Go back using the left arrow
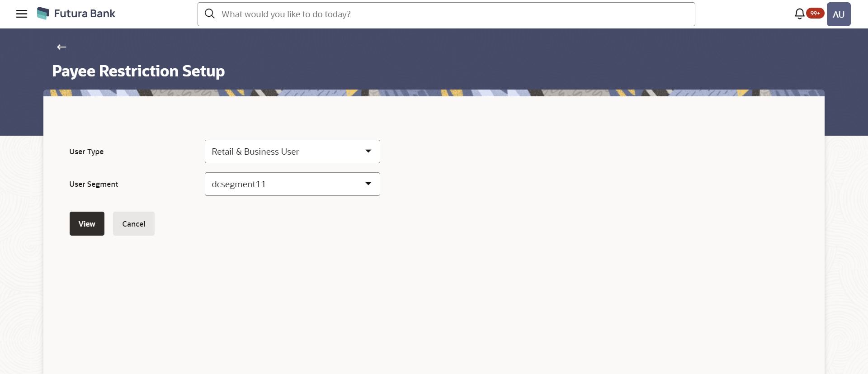 click(61, 47)
